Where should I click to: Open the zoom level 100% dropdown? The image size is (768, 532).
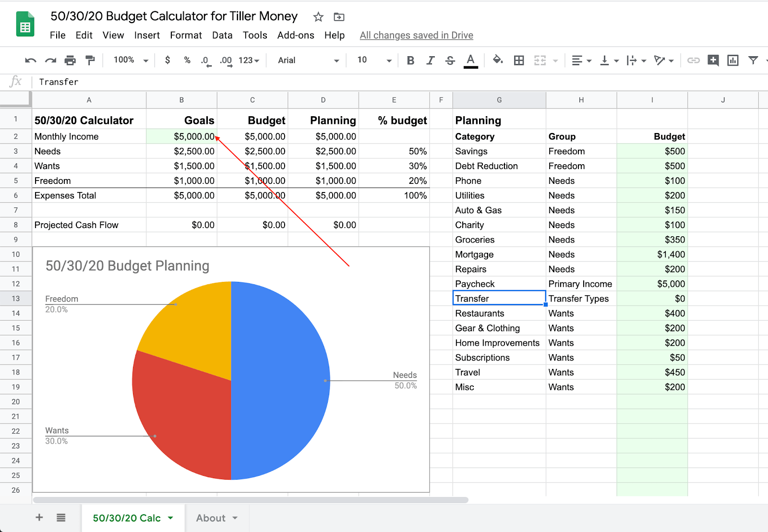(131, 60)
